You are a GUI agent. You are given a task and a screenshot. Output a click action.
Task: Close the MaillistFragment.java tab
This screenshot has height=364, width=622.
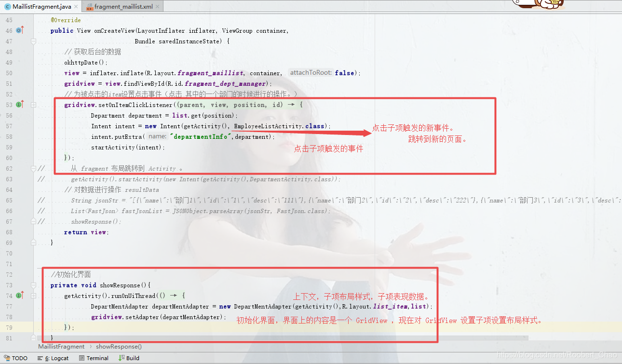point(77,7)
